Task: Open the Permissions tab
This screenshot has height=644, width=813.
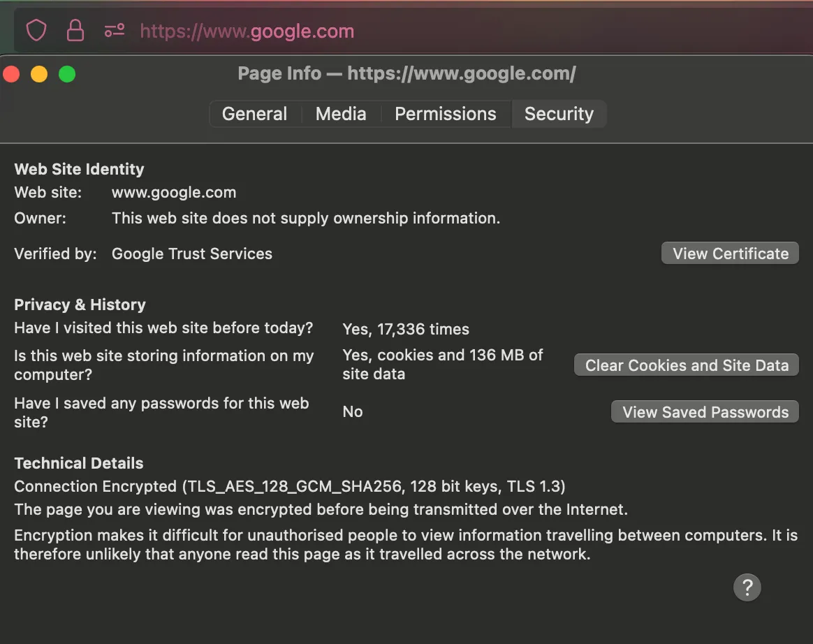Action: point(445,114)
